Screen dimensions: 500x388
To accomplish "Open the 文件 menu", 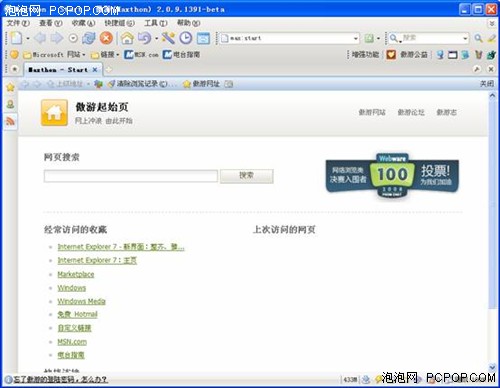I will coord(18,23).
